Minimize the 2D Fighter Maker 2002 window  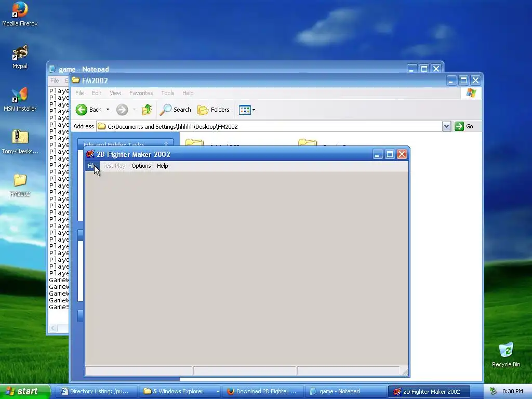(x=377, y=154)
